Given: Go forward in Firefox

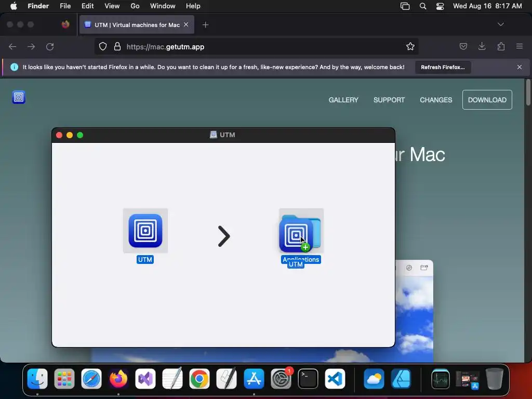Looking at the screenshot, I should tap(31, 46).
